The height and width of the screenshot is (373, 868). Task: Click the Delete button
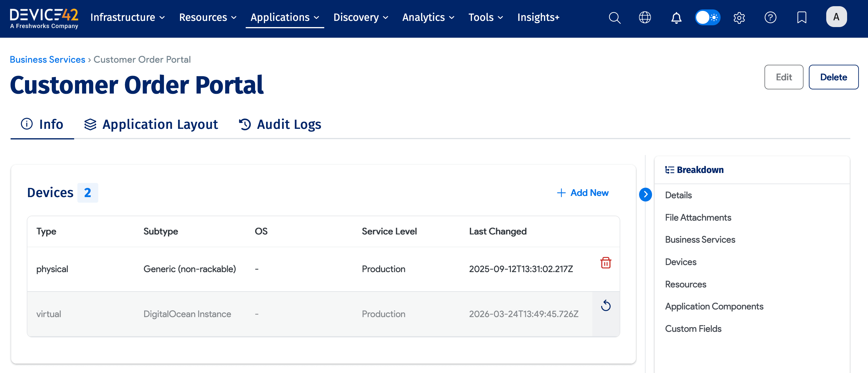[x=833, y=77]
